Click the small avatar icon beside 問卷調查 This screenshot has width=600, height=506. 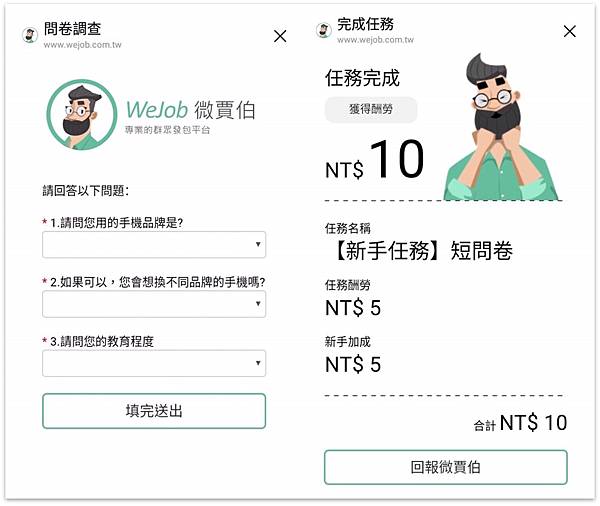click(x=30, y=35)
